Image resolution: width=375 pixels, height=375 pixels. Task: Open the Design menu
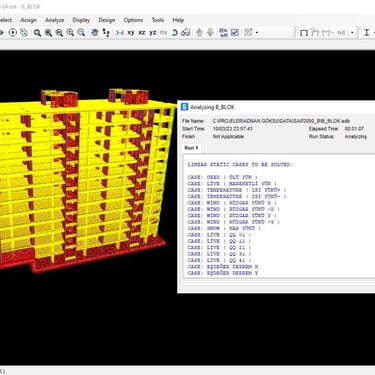tap(107, 20)
